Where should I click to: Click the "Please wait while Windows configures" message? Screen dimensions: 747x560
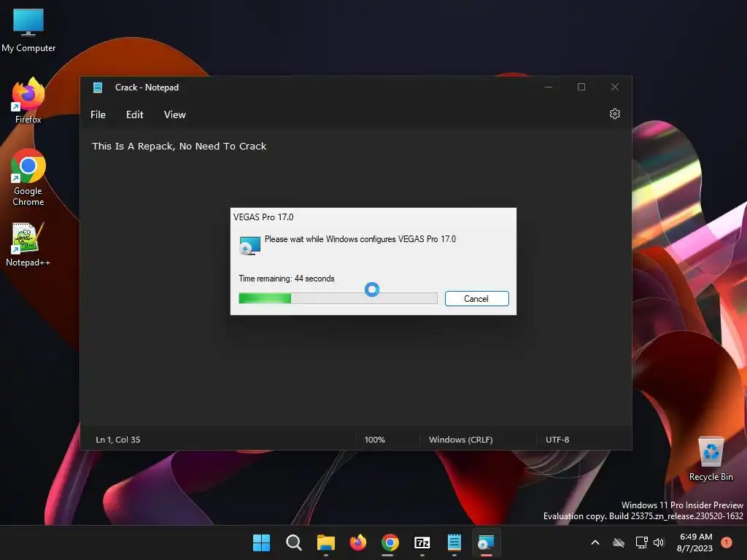[360, 239]
